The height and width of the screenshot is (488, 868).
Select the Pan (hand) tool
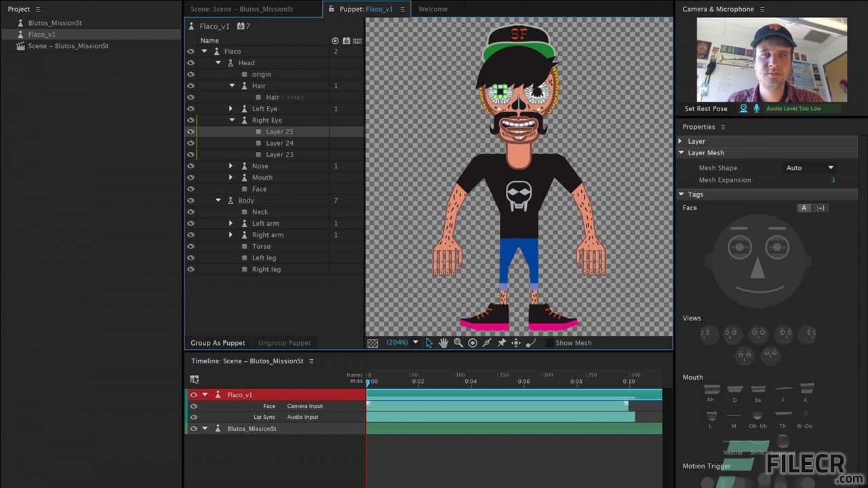point(443,343)
